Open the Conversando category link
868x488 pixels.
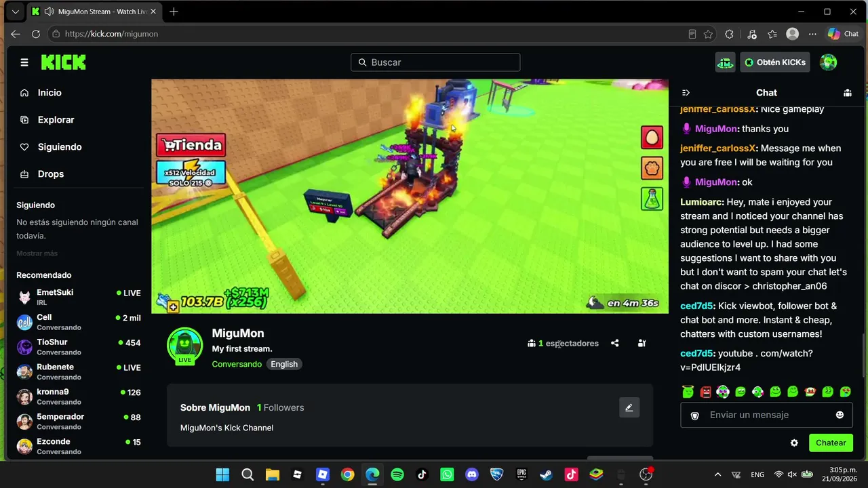coord(237,364)
